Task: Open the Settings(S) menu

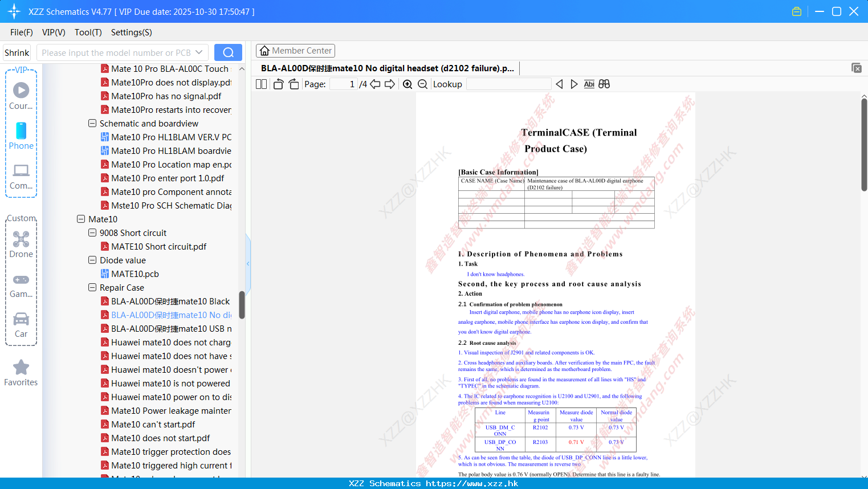Action: tap(132, 32)
